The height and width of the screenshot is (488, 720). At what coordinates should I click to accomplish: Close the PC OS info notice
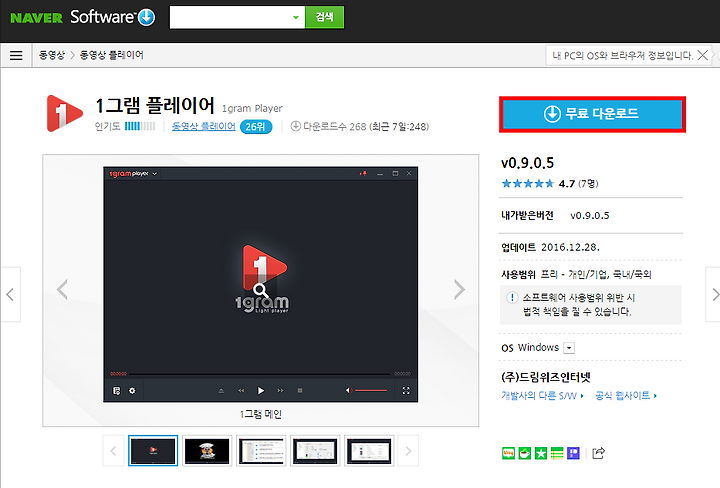coord(702,55)
